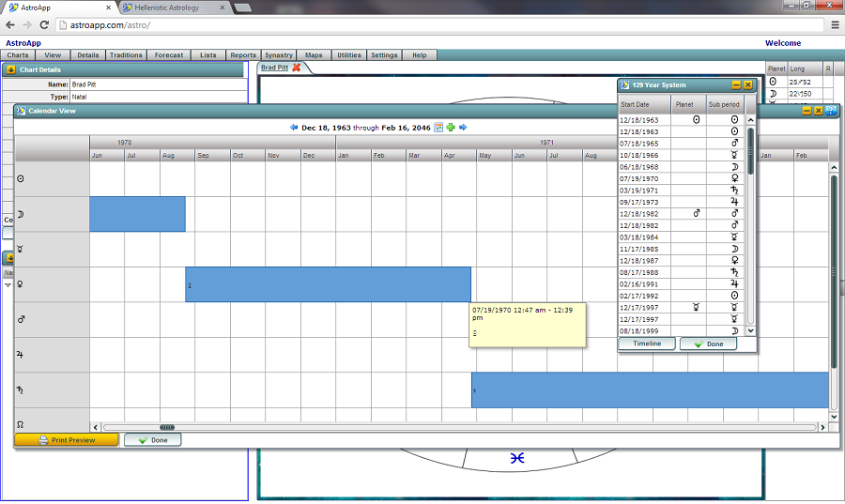845x504 pixels.
Task: Open the Forecast menu
Action: click(169, 55)
